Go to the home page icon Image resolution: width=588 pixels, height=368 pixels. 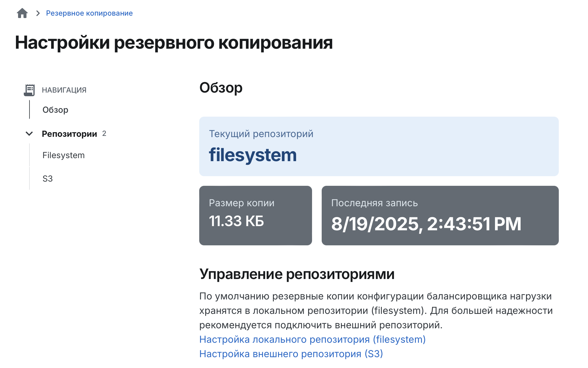click(22, 13)
